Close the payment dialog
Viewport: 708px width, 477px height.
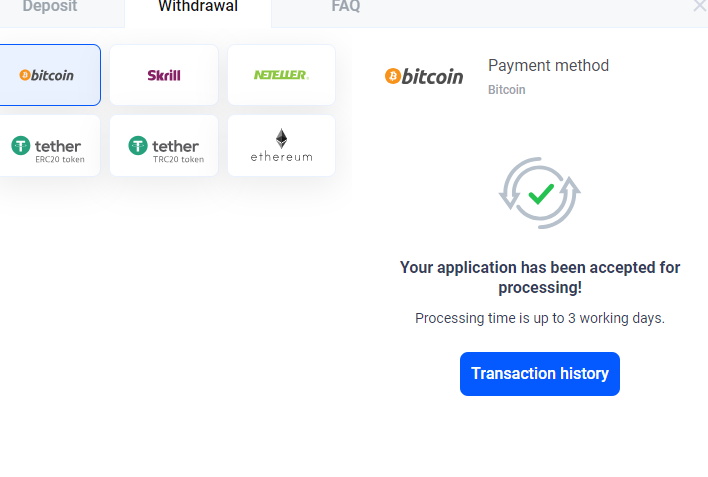coord(699,6)
